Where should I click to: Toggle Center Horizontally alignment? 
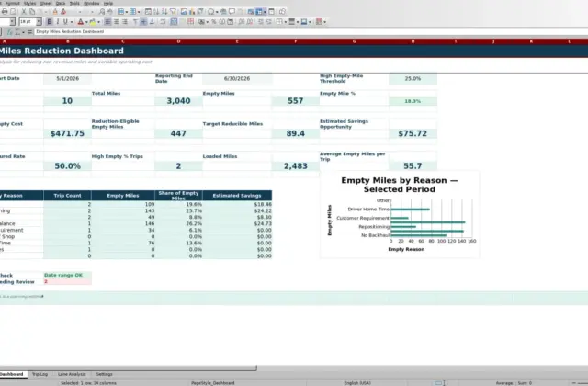coord(117,22)
